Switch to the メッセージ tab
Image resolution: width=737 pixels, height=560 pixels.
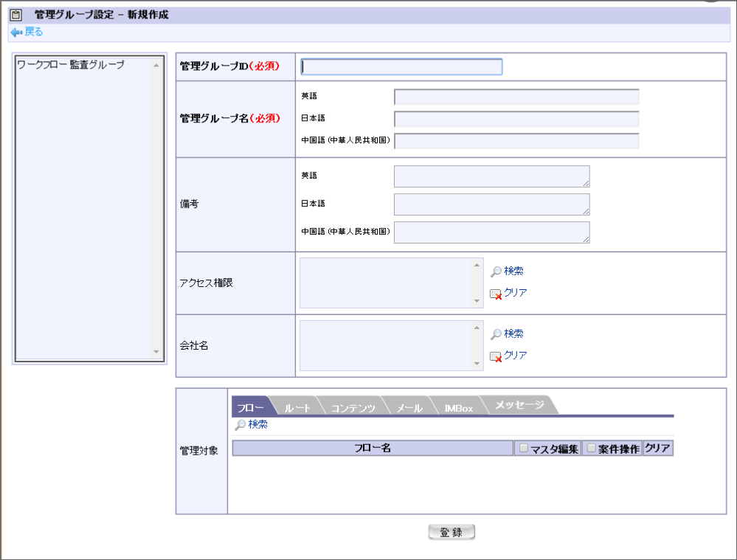pos(519,405)
